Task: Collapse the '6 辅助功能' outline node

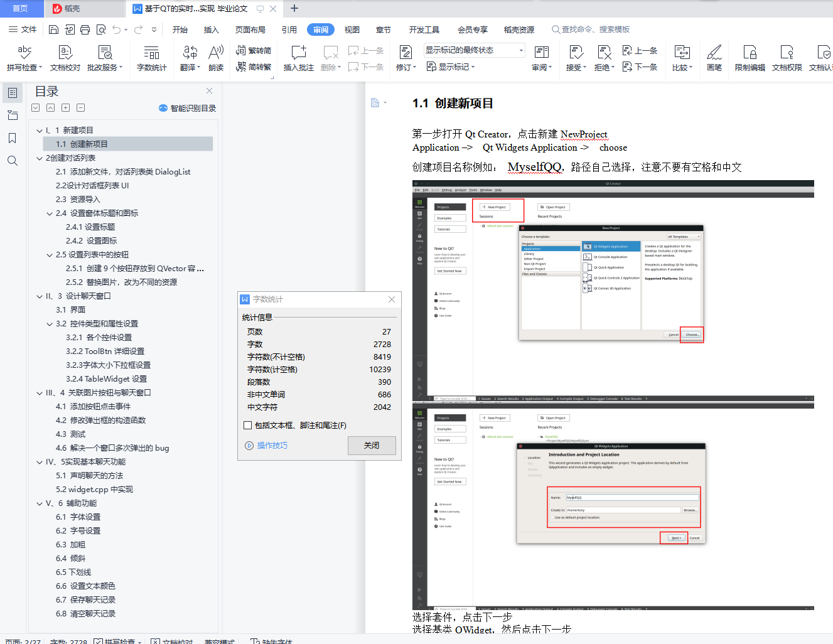Action: 40,503
